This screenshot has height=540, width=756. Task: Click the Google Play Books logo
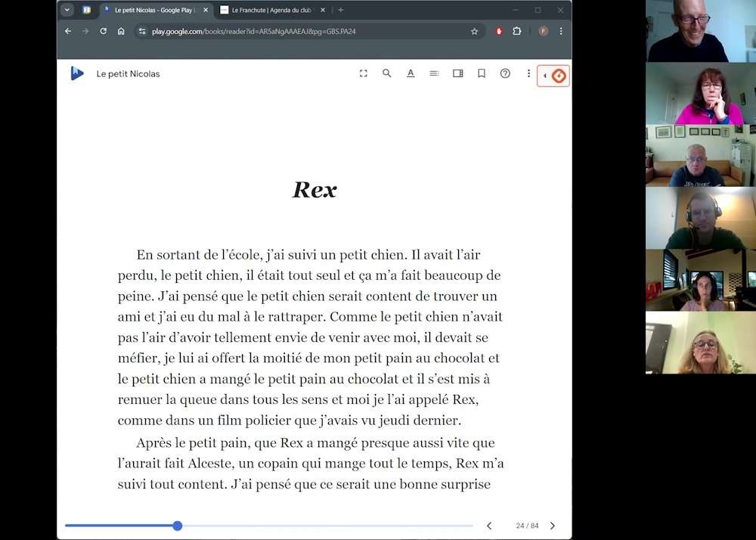tap(76, 73)
